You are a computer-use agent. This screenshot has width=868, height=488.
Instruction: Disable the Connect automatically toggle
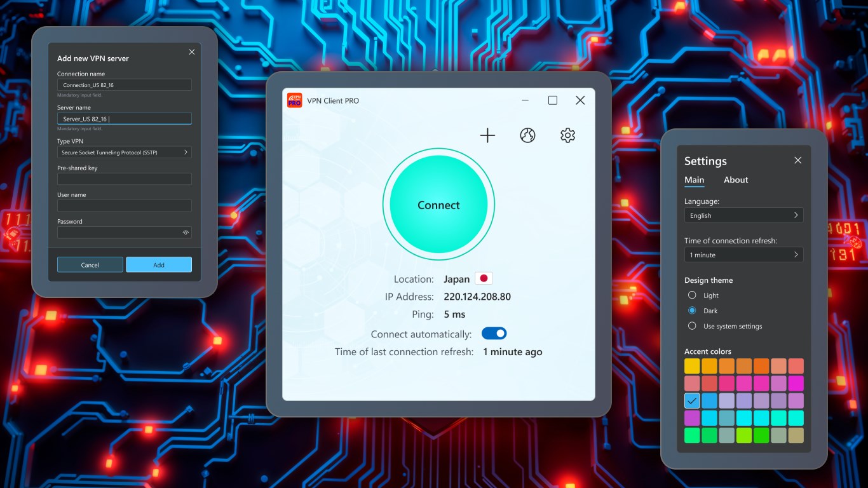pos(494,333)
